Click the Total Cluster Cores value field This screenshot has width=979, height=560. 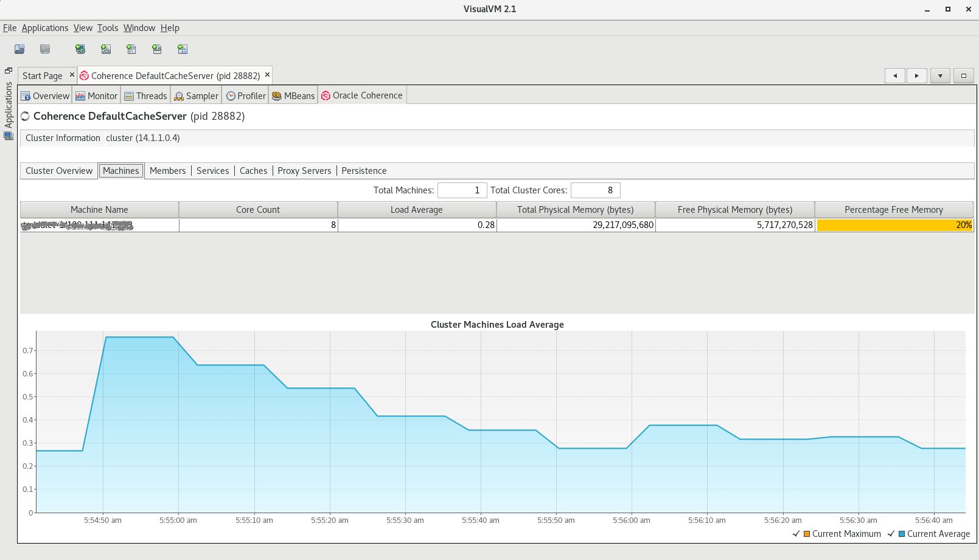tap(595, 190)
